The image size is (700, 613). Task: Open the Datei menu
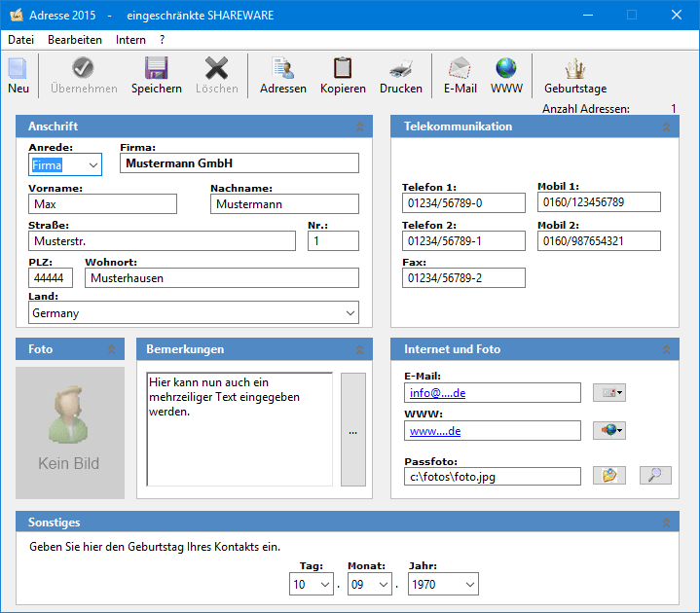tap(20, 40)
